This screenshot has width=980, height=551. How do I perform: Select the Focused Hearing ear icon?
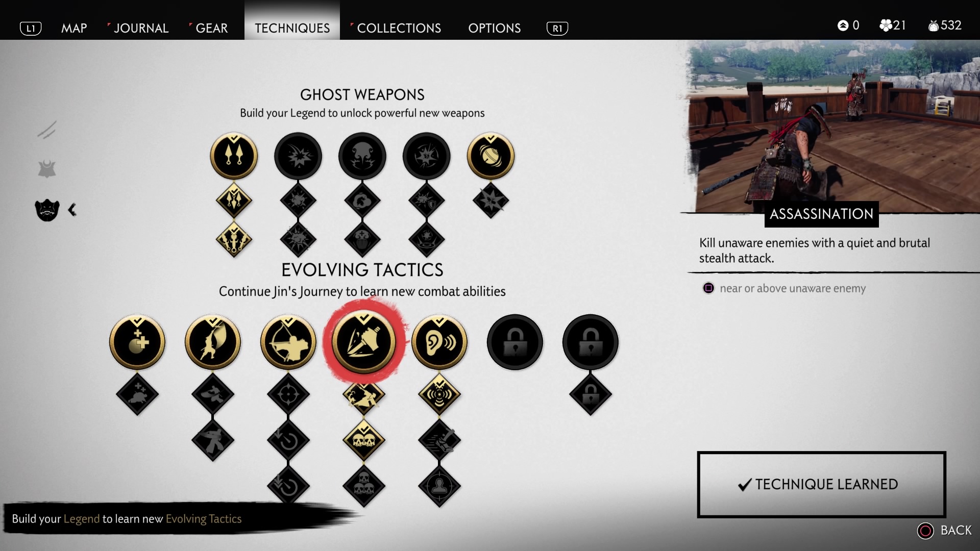[439, 342]
